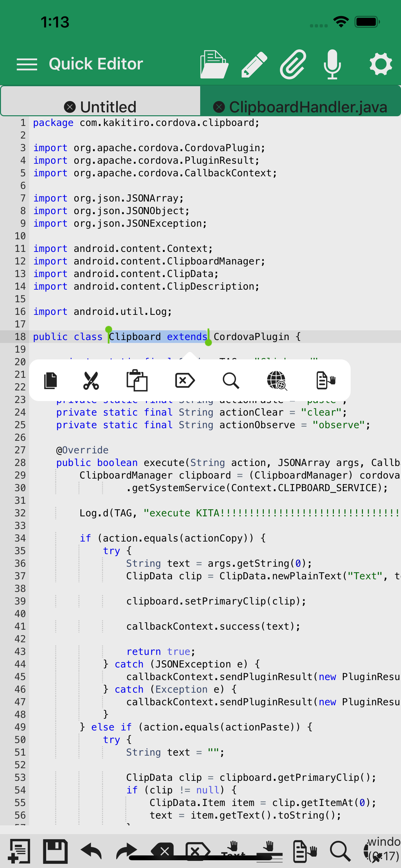Tap 'item.getText().toString();' on line 56
The image size is (401, 868).
(266, 815)
